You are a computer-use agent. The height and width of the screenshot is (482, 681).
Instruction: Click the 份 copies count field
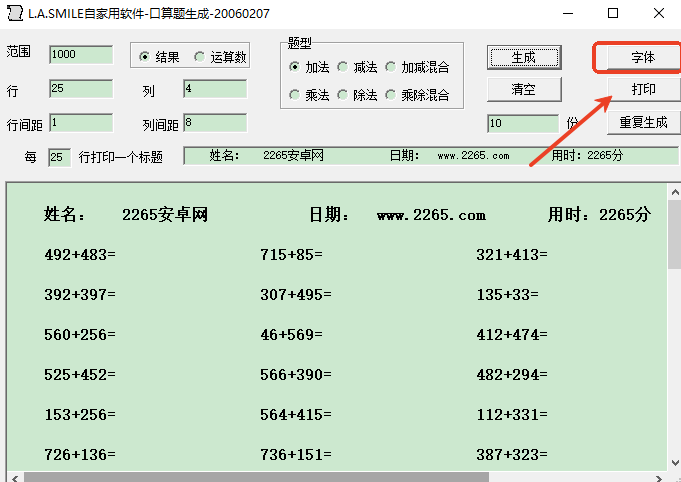tap(522, 124)
